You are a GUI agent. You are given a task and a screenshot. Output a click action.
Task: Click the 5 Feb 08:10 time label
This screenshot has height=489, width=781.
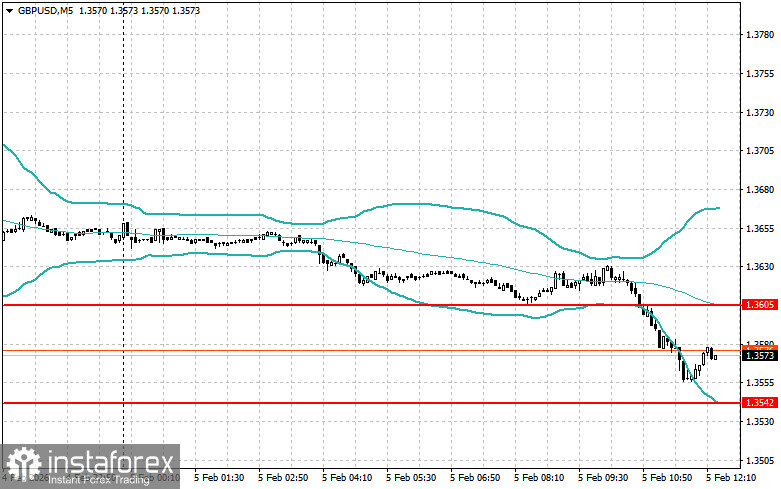539,478
